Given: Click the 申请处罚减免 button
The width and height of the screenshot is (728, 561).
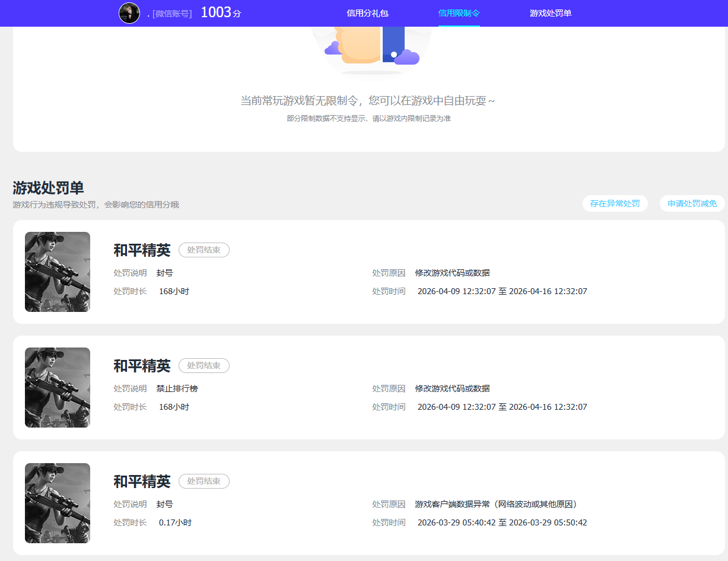Looking at the screenshot, I should (x=692, y=203).
